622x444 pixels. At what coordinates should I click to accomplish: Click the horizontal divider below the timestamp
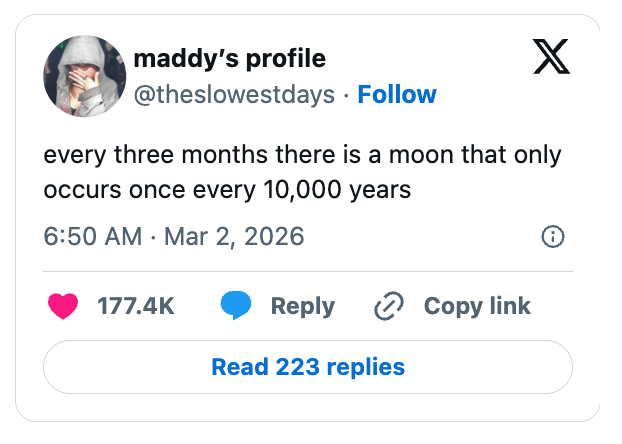coord(307,271)
